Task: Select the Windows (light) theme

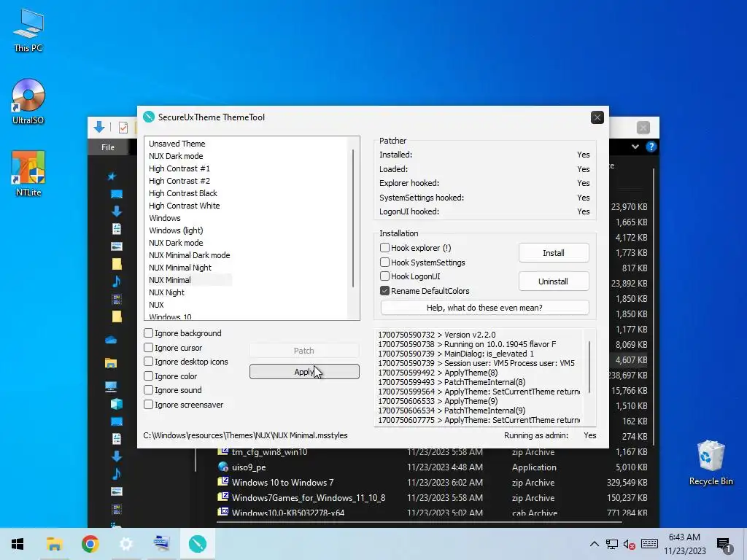Action: click(176, 230)
